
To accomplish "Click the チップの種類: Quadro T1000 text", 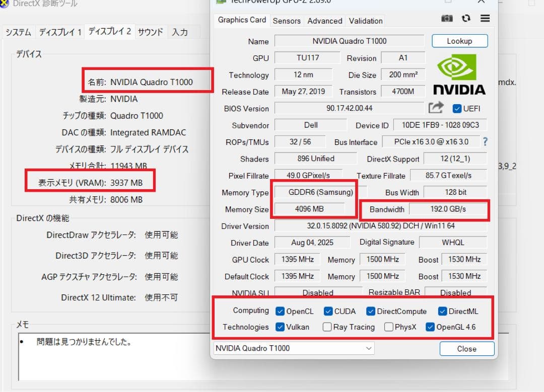I will 112,116.
